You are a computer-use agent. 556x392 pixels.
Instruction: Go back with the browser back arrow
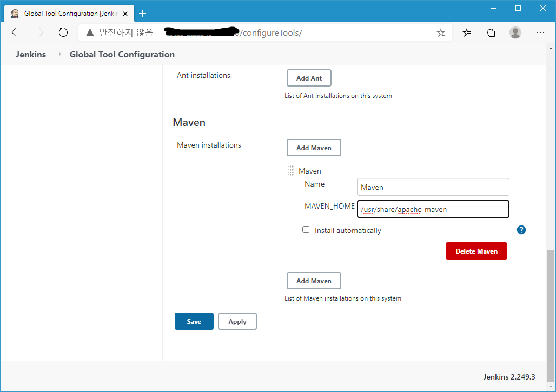[x=16, y=32]
